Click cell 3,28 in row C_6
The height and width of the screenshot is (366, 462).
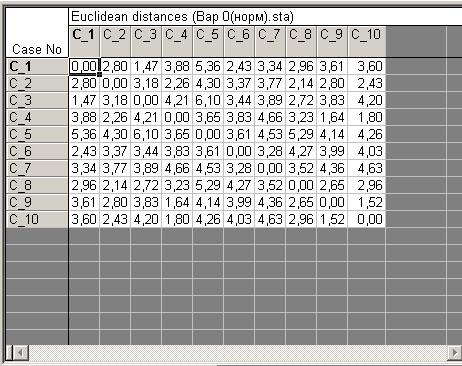click(270, 151)
